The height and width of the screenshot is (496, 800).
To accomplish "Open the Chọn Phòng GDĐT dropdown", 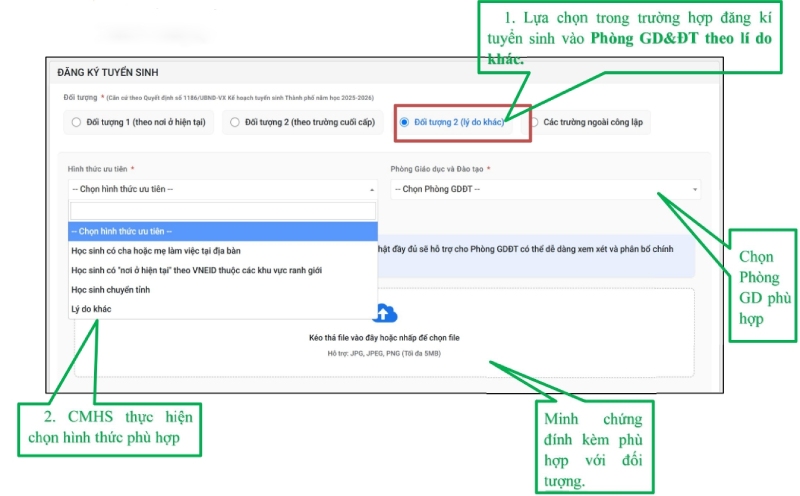I will (545, 189).
